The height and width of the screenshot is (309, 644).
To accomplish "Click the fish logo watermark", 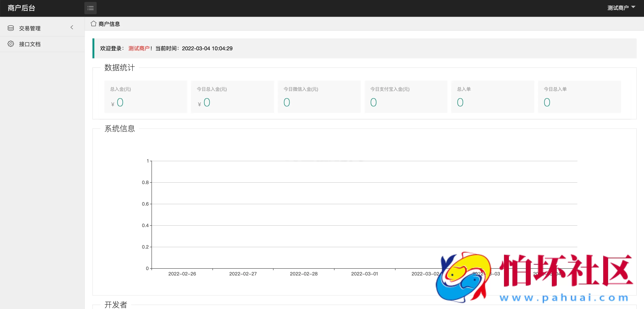I will [x=463, y=277].
